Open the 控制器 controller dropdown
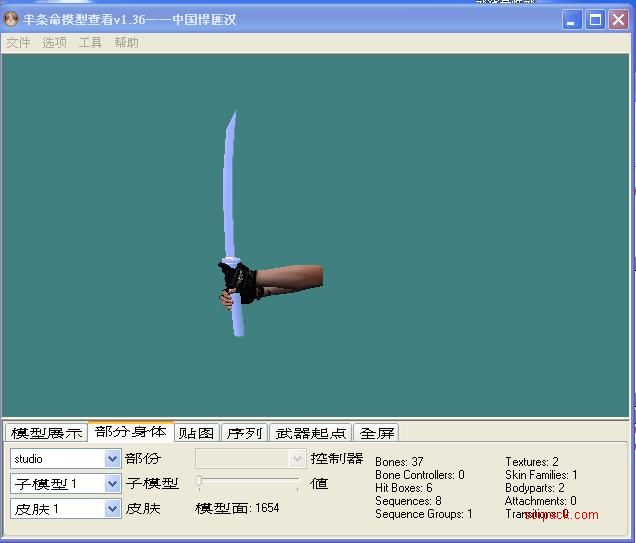Image resolution: width=636 pixels, height=543 pixels. tap(297, 459)
